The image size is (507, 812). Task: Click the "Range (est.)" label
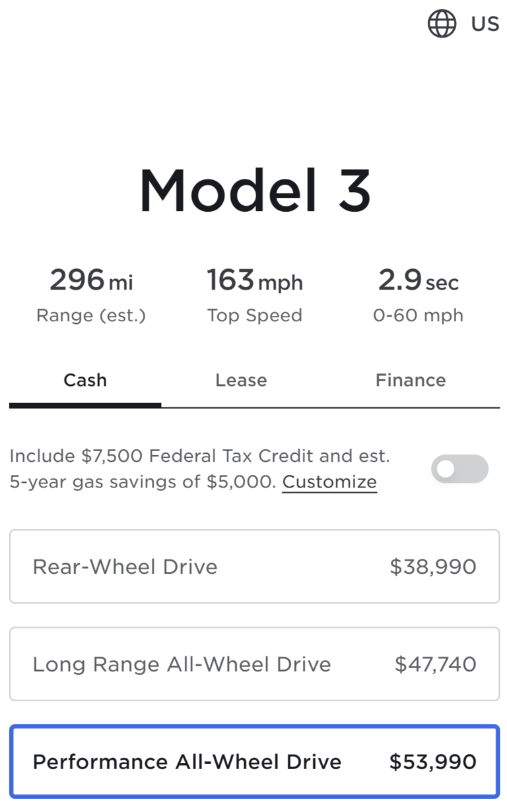[x=91, y=315]
